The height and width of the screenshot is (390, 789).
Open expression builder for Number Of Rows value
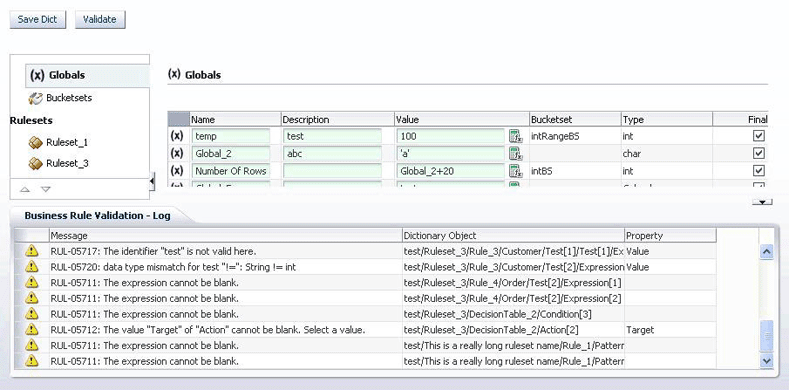pos(515,171)
